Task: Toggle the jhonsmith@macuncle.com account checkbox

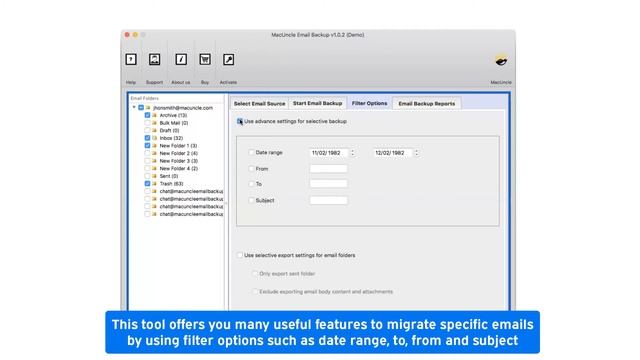Action: (141, 108)
